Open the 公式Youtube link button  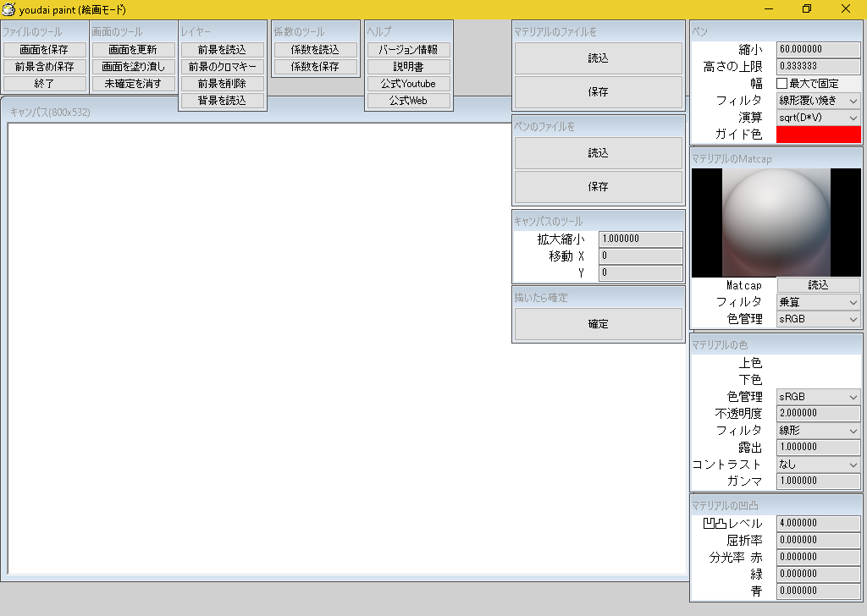point(408,84)
